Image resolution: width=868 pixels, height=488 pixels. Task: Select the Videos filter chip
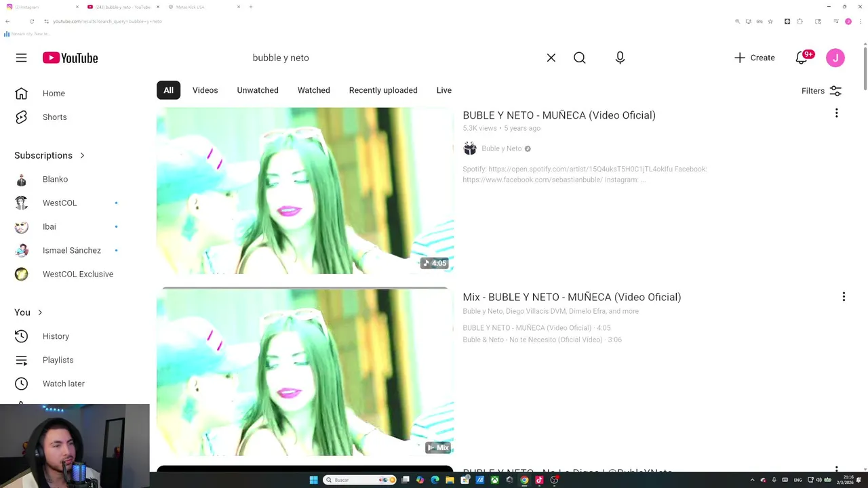coord(205,90)
